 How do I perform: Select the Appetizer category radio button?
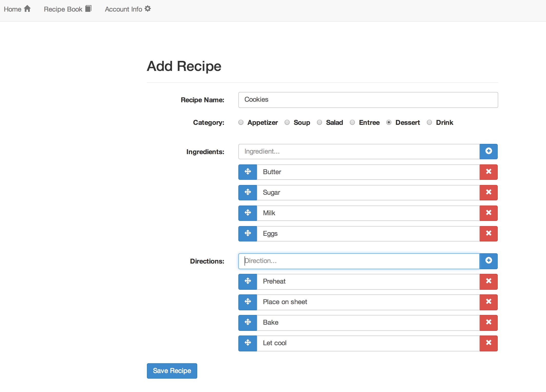[241, 122]
